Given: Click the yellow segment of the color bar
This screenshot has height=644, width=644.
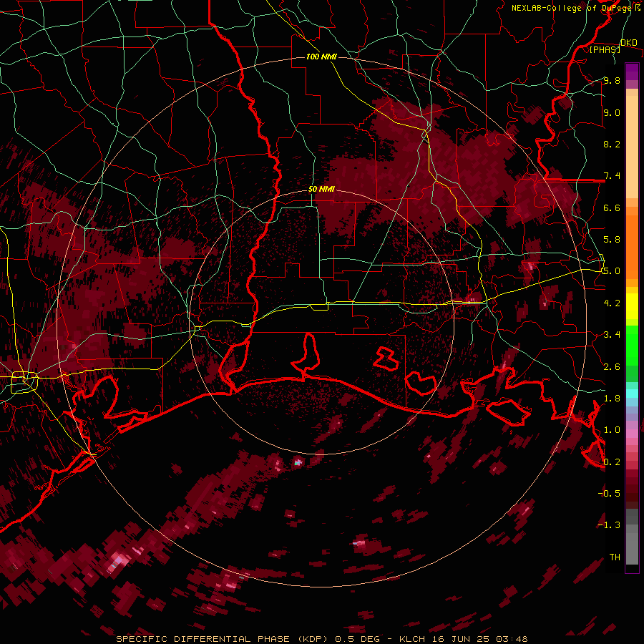Looking at the screenshot, I should (632, 306).
